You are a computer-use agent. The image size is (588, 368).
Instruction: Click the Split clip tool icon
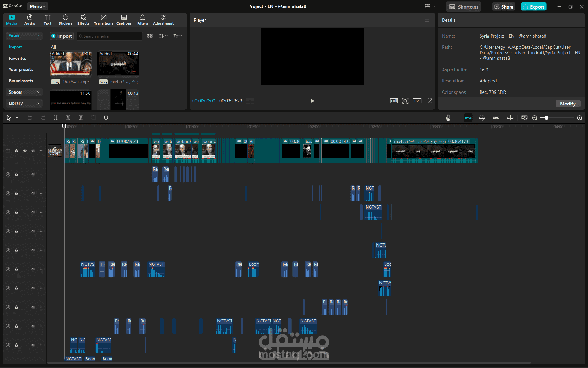click(x=55, y=118)
